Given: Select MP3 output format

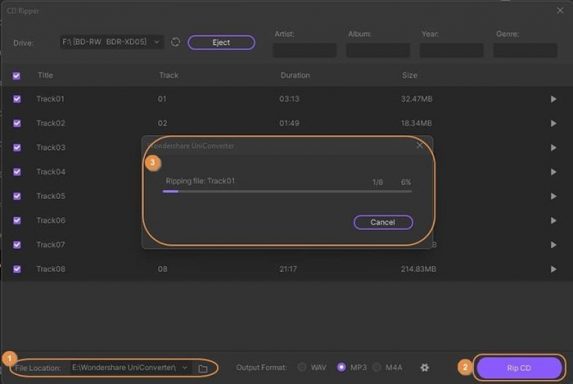Looking at the screenshot, I should [341, 367].
